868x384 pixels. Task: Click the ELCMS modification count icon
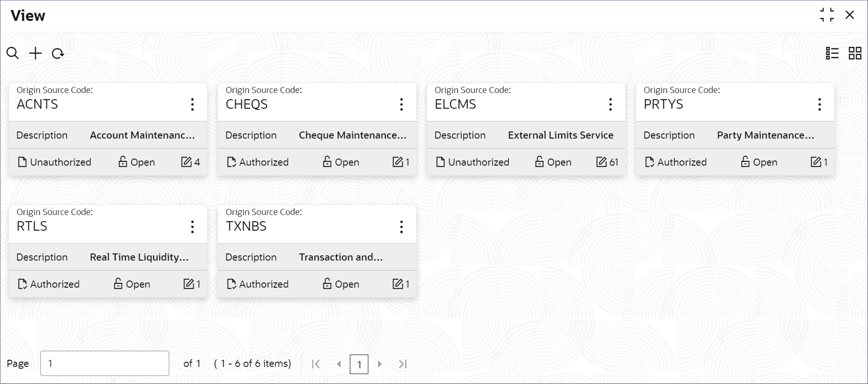pyautogui.click(x=602, y=162)
